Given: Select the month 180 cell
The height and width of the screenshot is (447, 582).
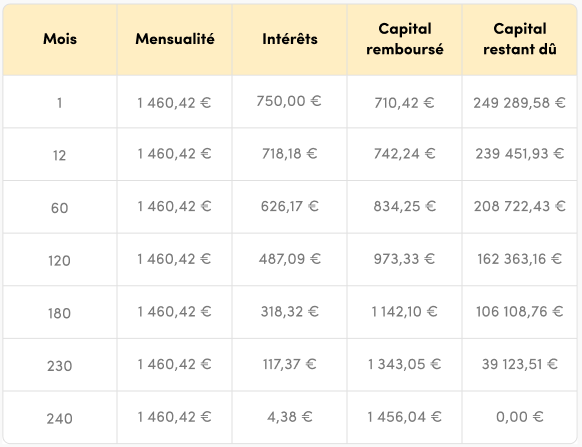Looking at the screenshot, I should (x=60, y=313).
